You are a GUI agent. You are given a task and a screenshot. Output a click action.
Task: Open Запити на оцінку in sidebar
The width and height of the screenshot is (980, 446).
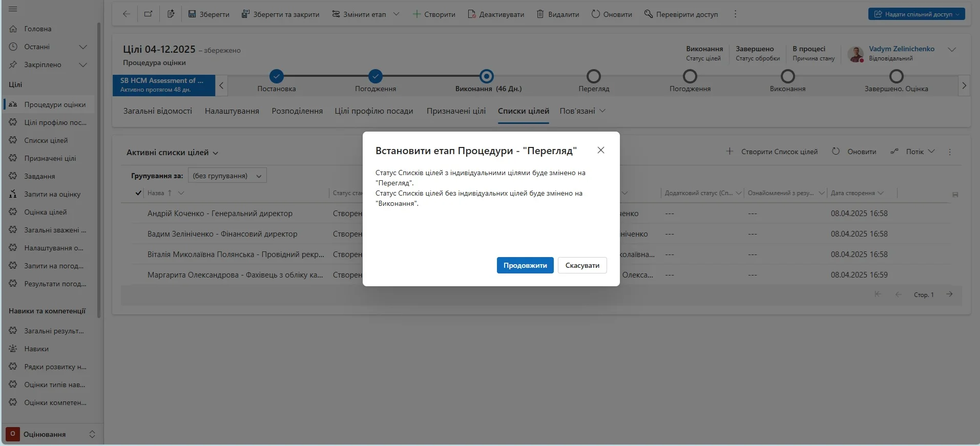click(52, 194)
